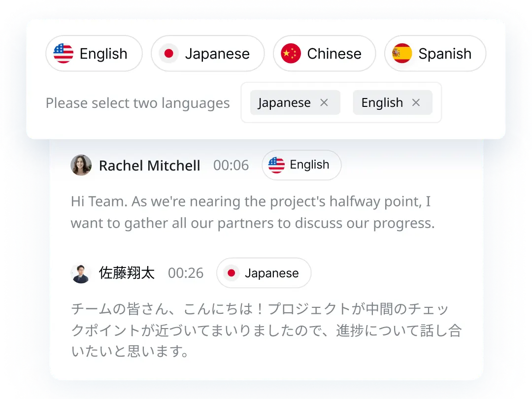Click US flag in Rachel's language badge
The width and height of the screenshot is (532, 399).
(276, 165)
